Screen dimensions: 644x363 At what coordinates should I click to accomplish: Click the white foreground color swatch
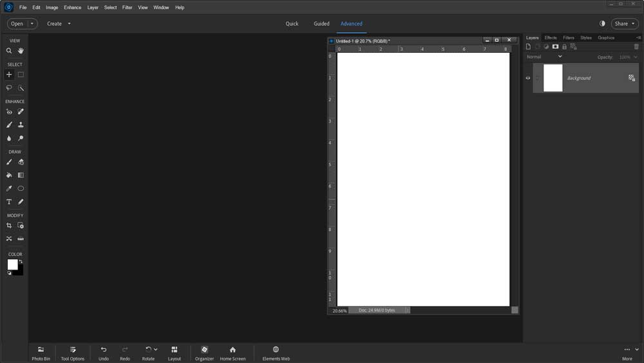(12, 264)
